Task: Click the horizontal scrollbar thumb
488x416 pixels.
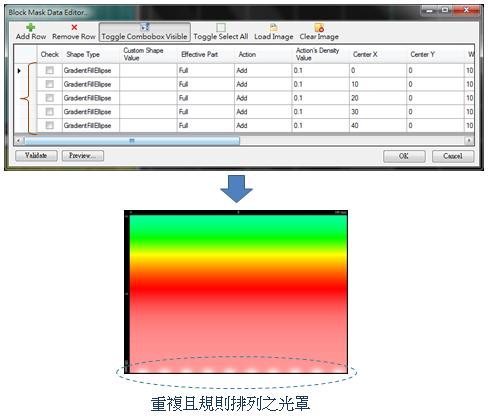Action: (132, 141)
